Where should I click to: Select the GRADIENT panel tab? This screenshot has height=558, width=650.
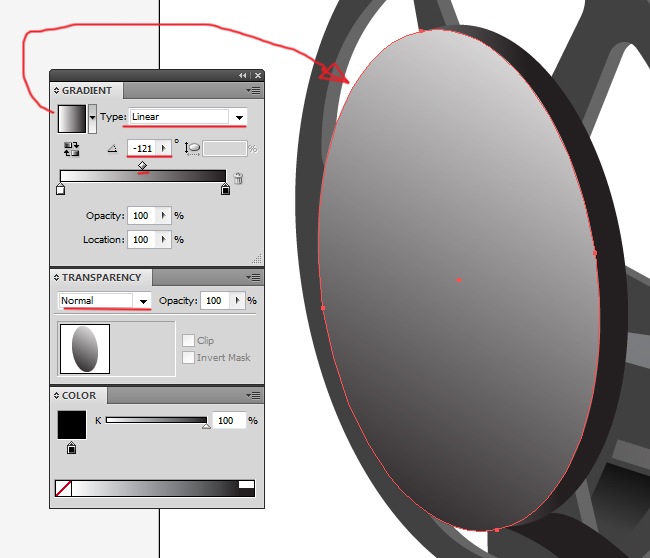click(x=87, y=90)
